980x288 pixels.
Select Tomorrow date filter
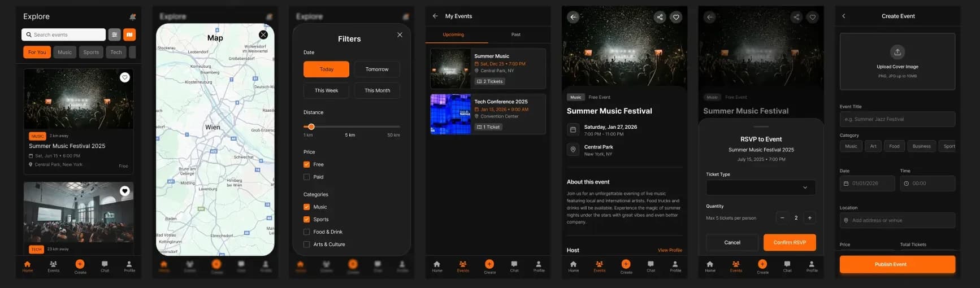[x=377, y=69]
